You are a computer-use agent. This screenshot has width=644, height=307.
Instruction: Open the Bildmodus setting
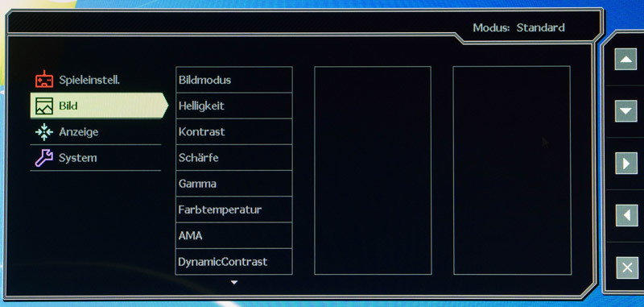[233, 80]
